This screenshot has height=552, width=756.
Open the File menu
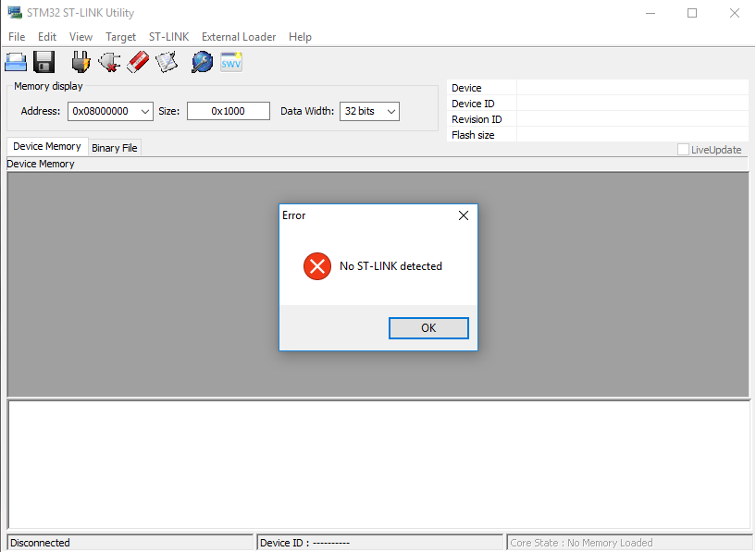click(x=17, y=37)
